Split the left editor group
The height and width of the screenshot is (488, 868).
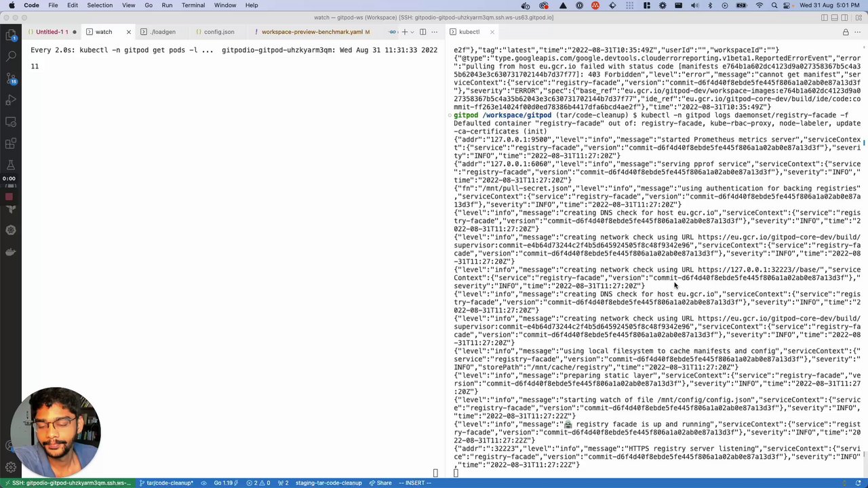(x=422, y=32)
